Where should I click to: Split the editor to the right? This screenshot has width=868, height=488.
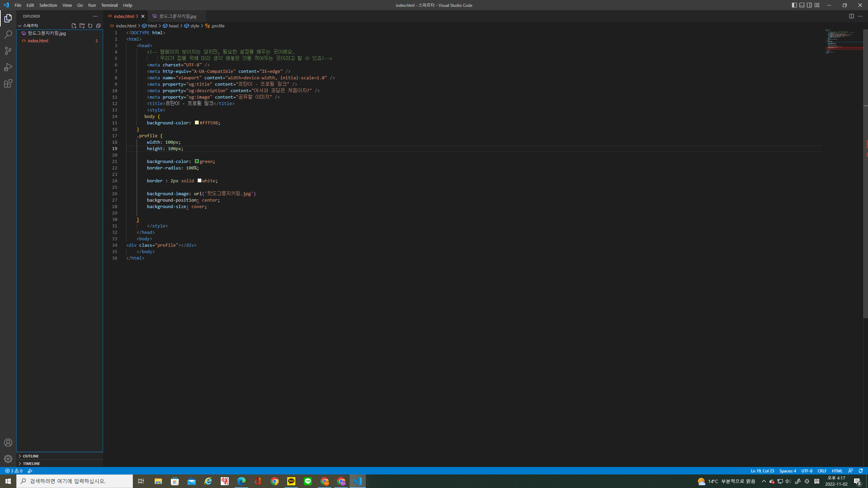coord(851,16)
